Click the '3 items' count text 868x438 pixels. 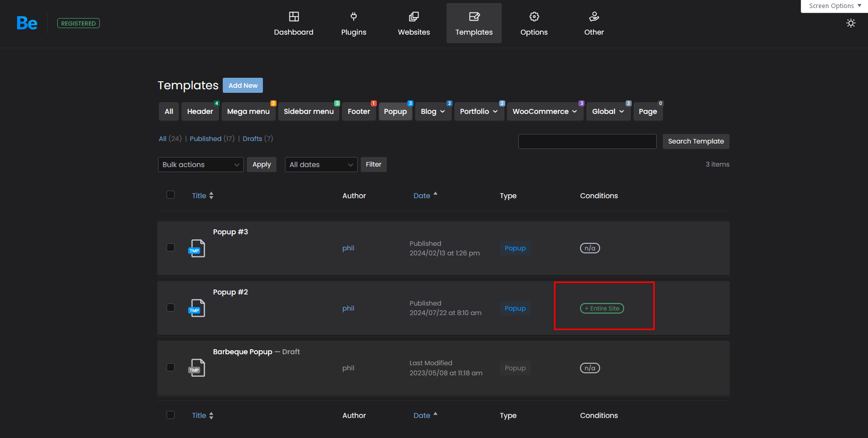(x=717, y=164)
